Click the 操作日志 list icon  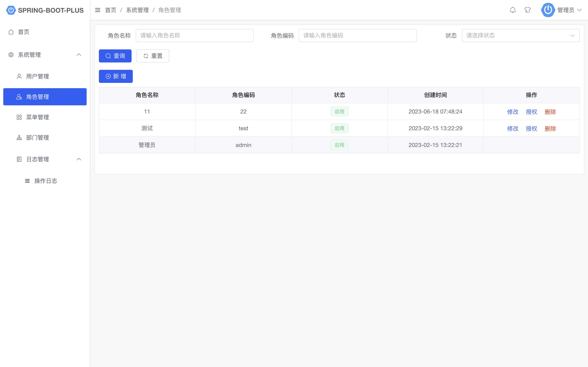click(x=27, y=181)
